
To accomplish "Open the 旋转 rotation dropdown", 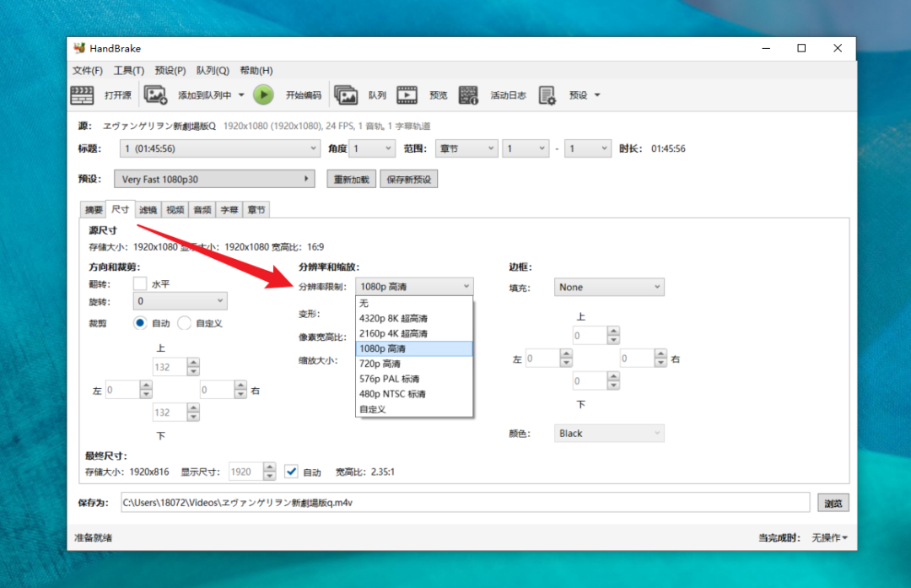I will tap(180, 301).
